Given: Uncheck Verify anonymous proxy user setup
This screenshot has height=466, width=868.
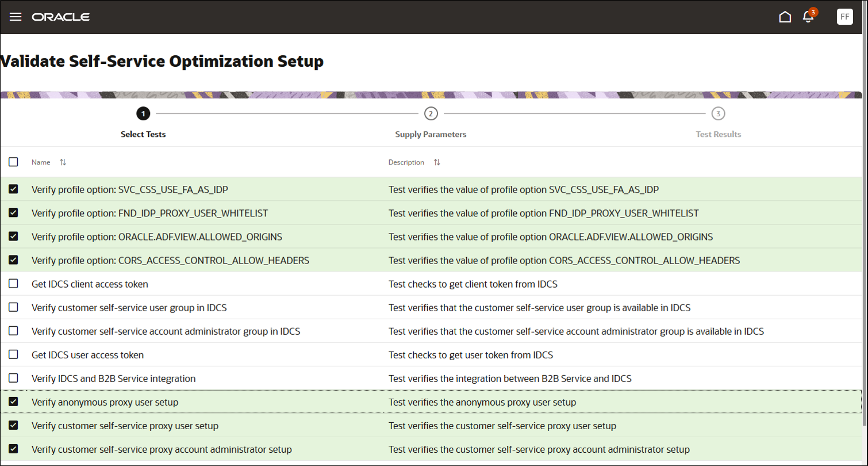Looking at the screenshot, I should [x=13, y=402].
